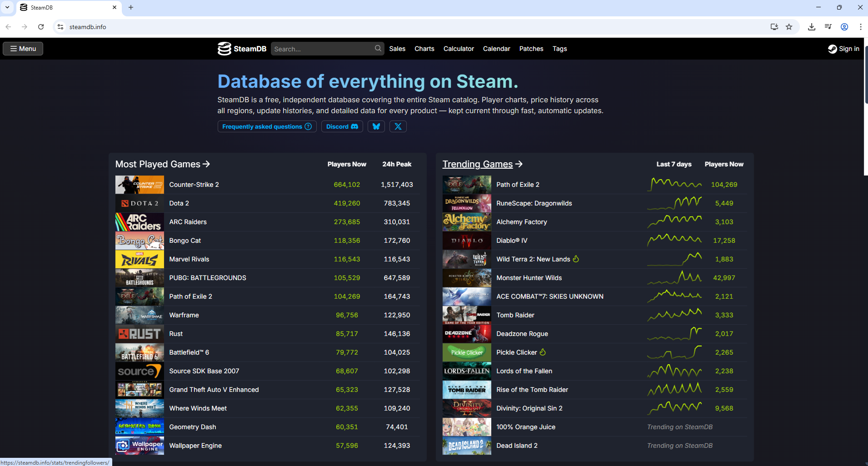This screenshot has height=466, width=868.
Task: Open Chrome three-dot menu
Action: (861, 27)
